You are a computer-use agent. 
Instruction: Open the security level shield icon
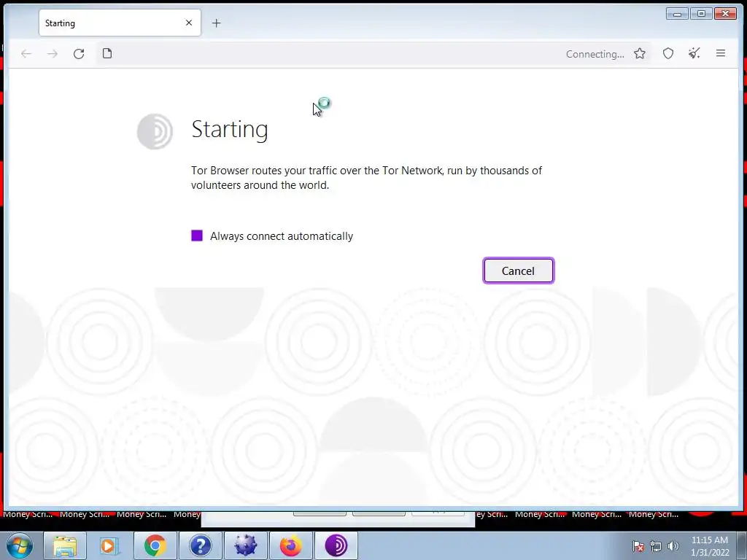[x=668, y=53]
